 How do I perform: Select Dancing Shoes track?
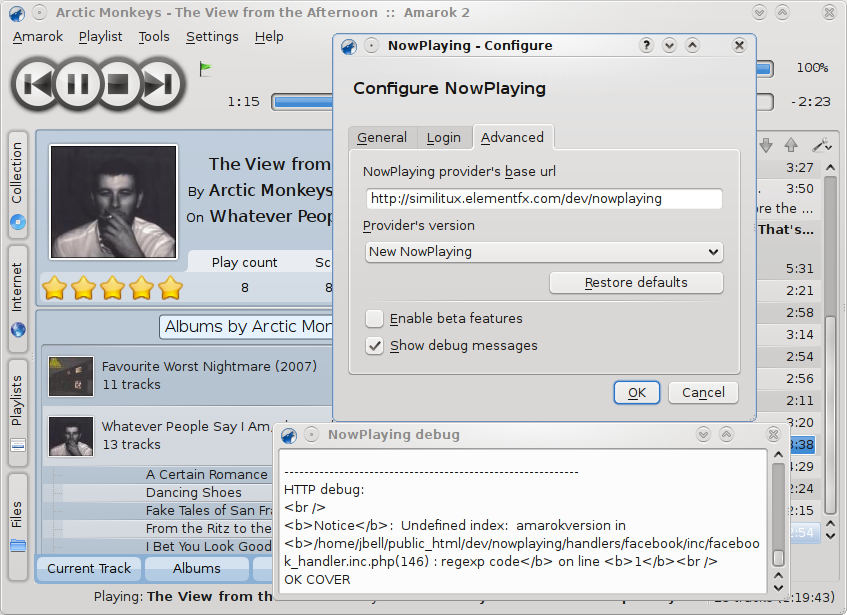pos(193,492)
